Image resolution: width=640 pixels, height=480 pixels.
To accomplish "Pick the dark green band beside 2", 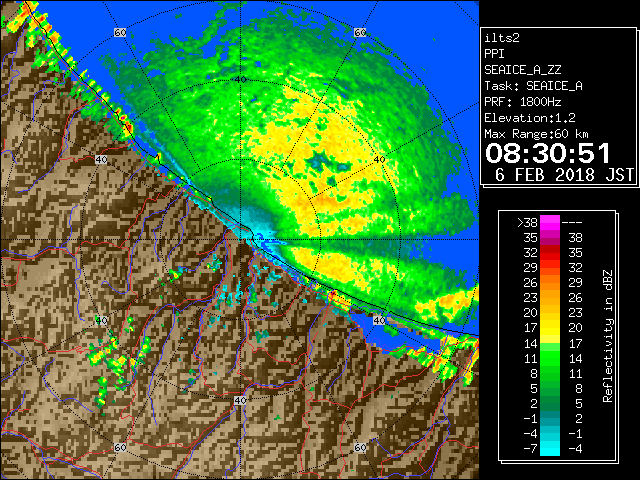I will pyautogui.click(x=550, y=403).
